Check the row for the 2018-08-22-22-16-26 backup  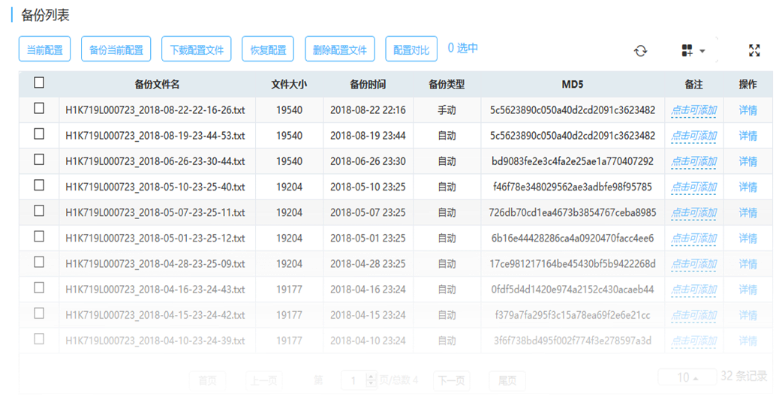click(x=39, y=108)
